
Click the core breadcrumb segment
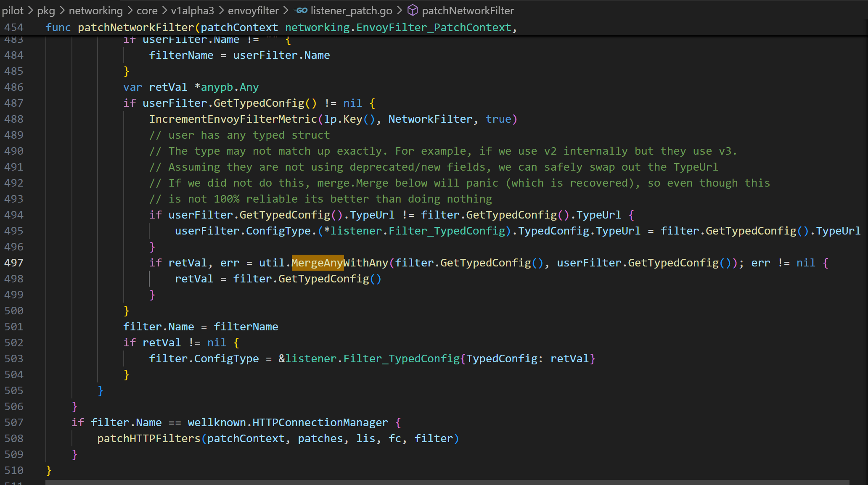click(x=147, y=11)
